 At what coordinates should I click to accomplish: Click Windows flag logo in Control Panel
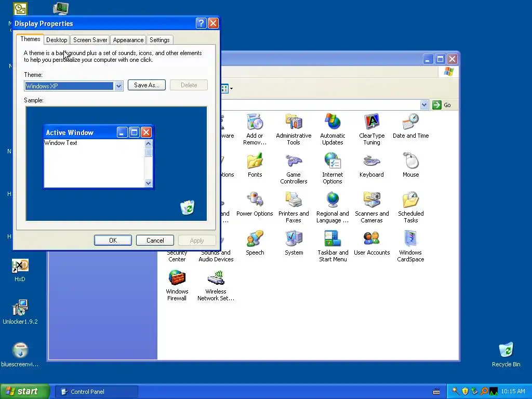pos(448,72)
